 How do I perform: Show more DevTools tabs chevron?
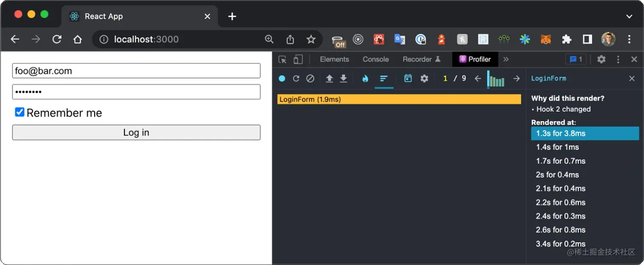506,60
